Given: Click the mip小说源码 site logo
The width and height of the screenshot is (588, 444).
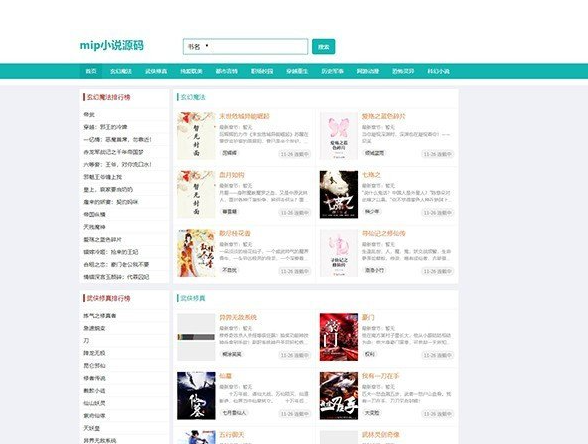Looking at the screenshot, I should [x=111, y=45].
